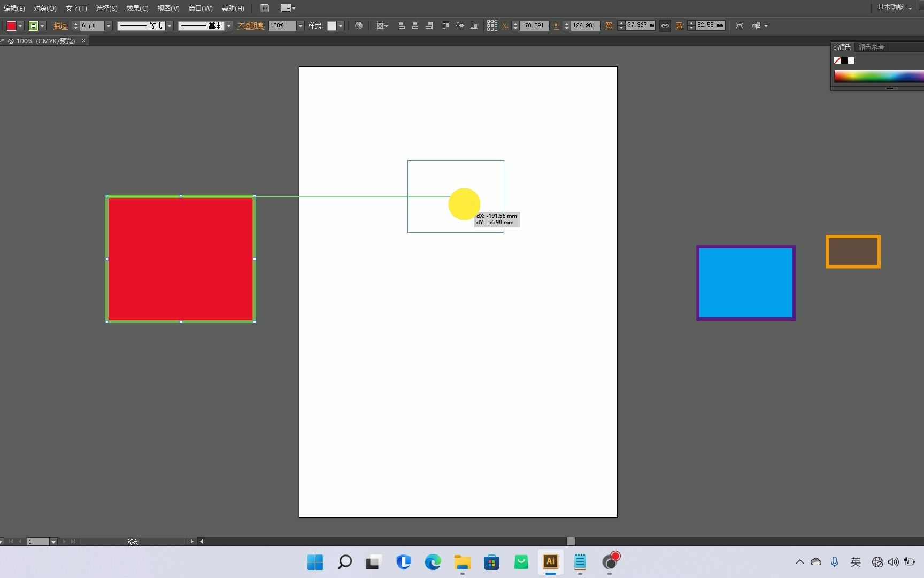The width and height of the screenshot is (924, 578).
Task: Click the opacity 100% input field
Action: coord(282,26)
